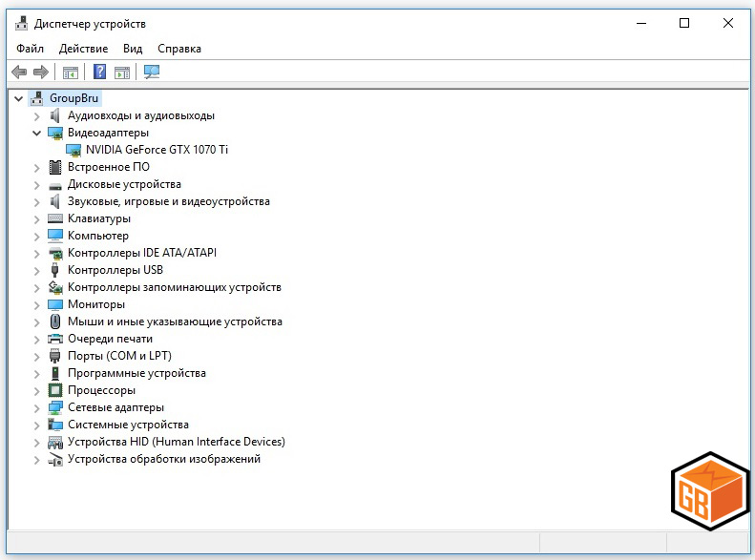This screenshot has width=755, height=560.
Task: Click the Системные устройства icon
Action: click(55, 425)
